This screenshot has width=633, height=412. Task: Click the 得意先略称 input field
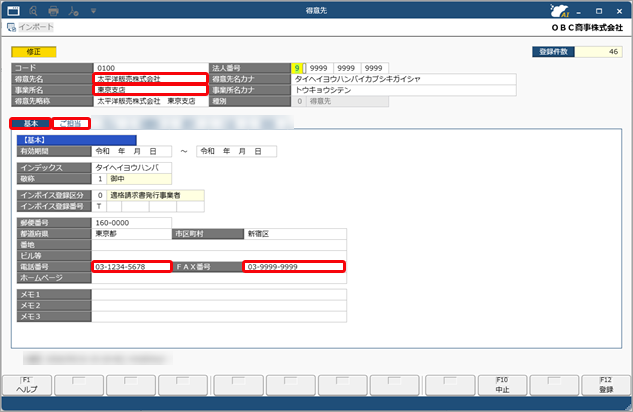[x=151, y=101]
